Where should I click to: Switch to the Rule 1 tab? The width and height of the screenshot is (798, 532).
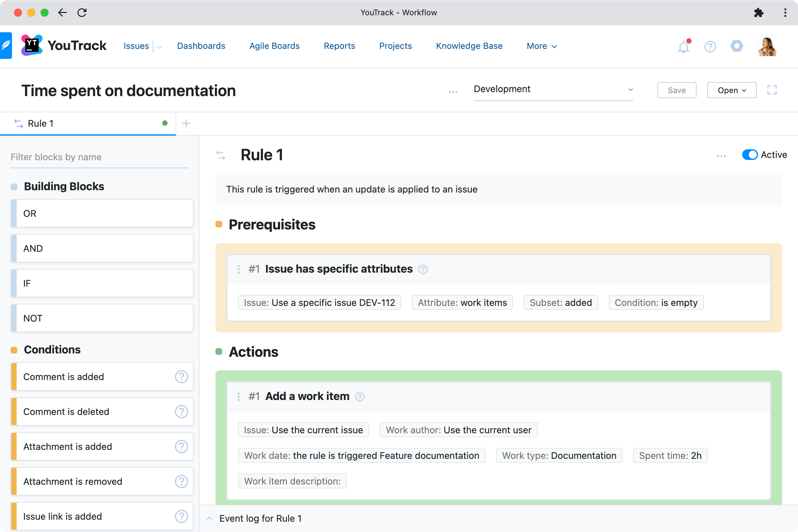[40, 123]
